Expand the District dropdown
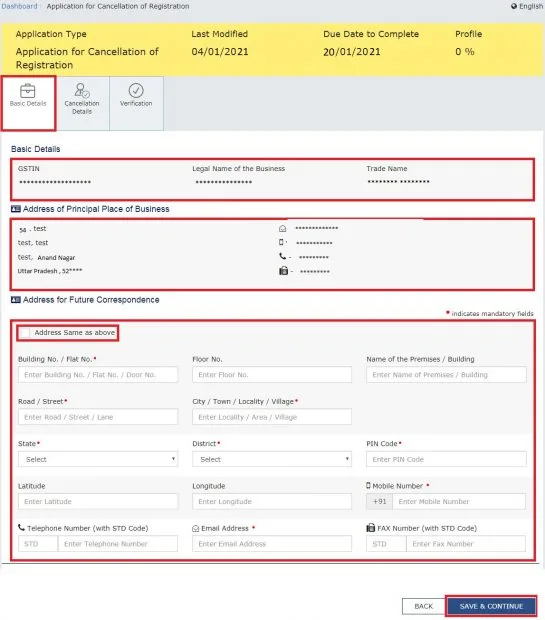Image resolution: width=545 pixels, height=620 pixels. (x=272, y=459)
